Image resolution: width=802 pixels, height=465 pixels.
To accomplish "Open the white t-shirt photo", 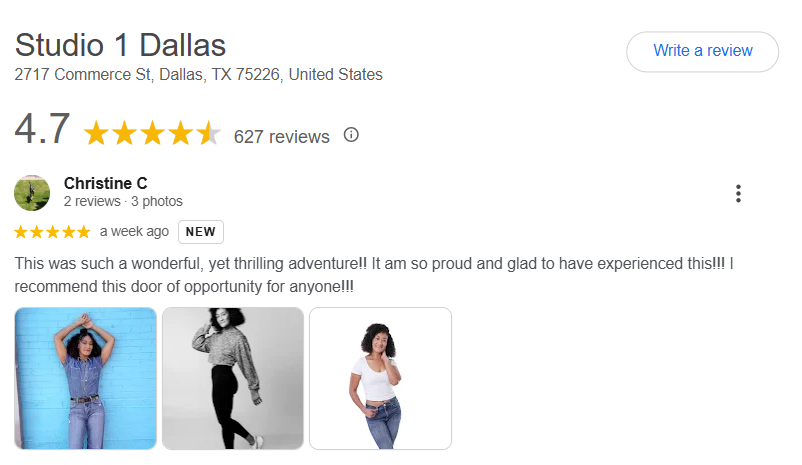I will point(381,379).
